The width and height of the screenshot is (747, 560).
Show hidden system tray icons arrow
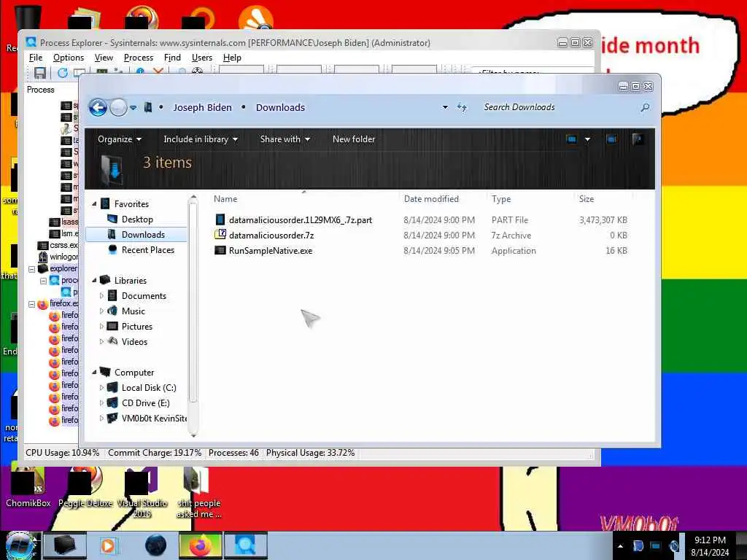[620, 545]
